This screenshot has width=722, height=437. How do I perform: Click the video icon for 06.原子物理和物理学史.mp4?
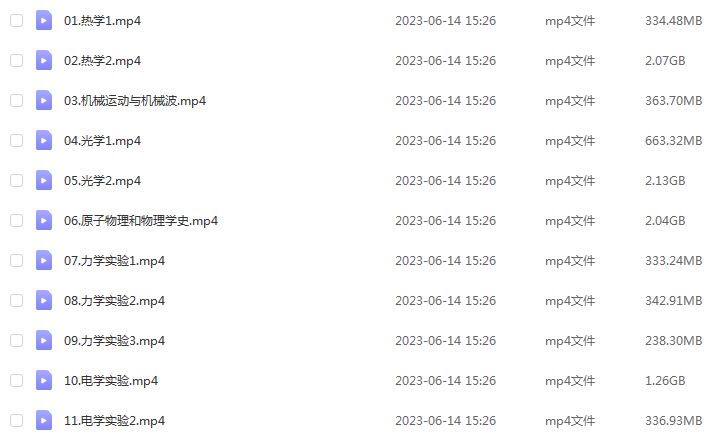tap(44, 221)
